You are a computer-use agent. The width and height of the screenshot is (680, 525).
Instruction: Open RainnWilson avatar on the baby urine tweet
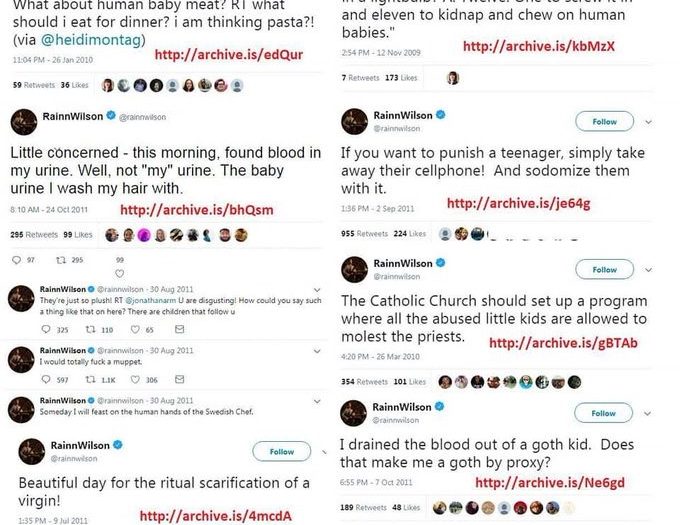[23, 122]
